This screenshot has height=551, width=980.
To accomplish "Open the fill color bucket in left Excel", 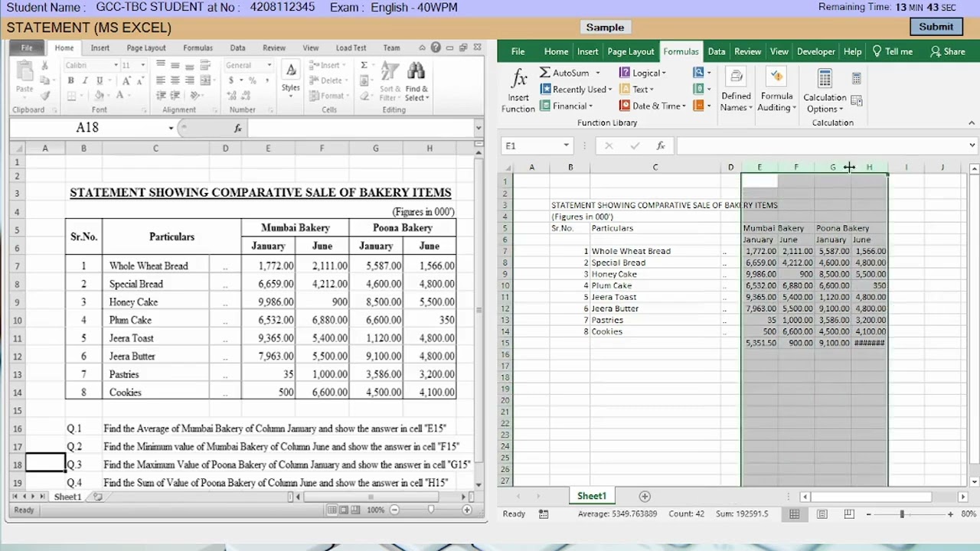I will point(100,96).
